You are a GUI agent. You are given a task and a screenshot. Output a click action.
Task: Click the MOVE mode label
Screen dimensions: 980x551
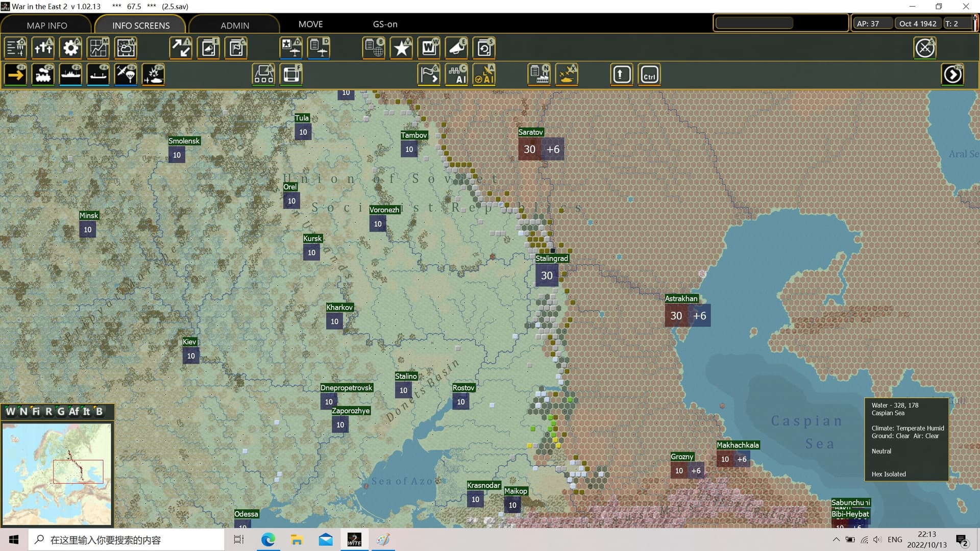click(310, 24)
